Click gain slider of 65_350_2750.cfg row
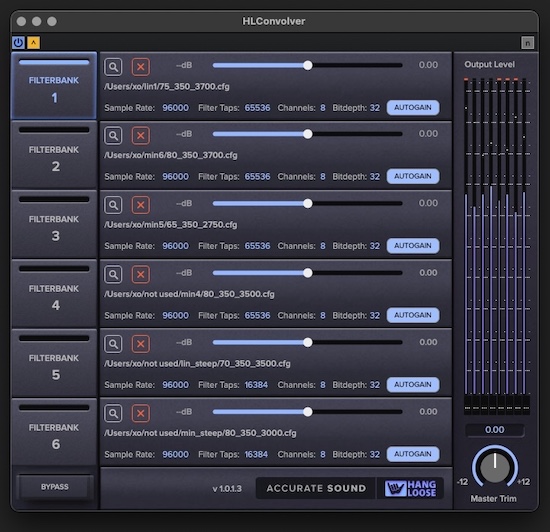The width and height of the screenshot is (550, 532). [x=307, y=203]
